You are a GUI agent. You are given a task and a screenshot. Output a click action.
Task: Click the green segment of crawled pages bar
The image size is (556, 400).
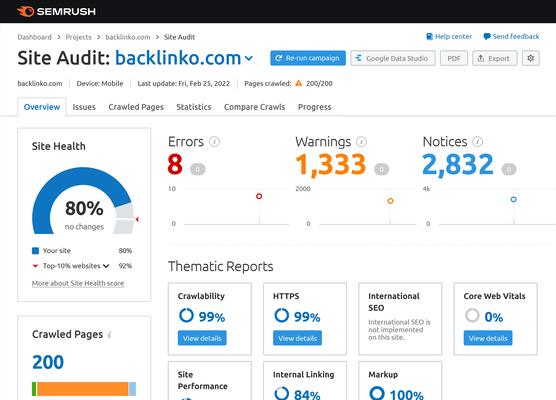[34, 389]
